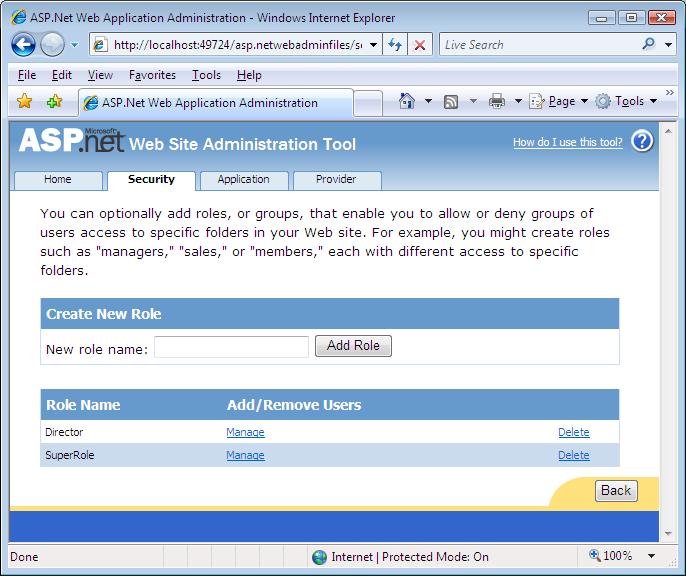Click the 'Role Name' column header
Viewport: 686px width, 576px height.
(x=83, y=405)
